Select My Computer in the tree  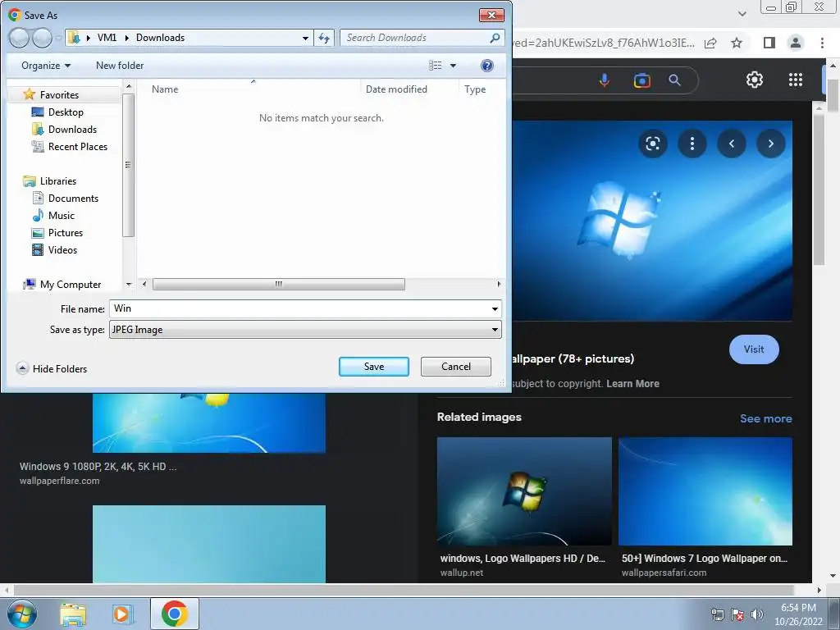[x=71, y=285]
